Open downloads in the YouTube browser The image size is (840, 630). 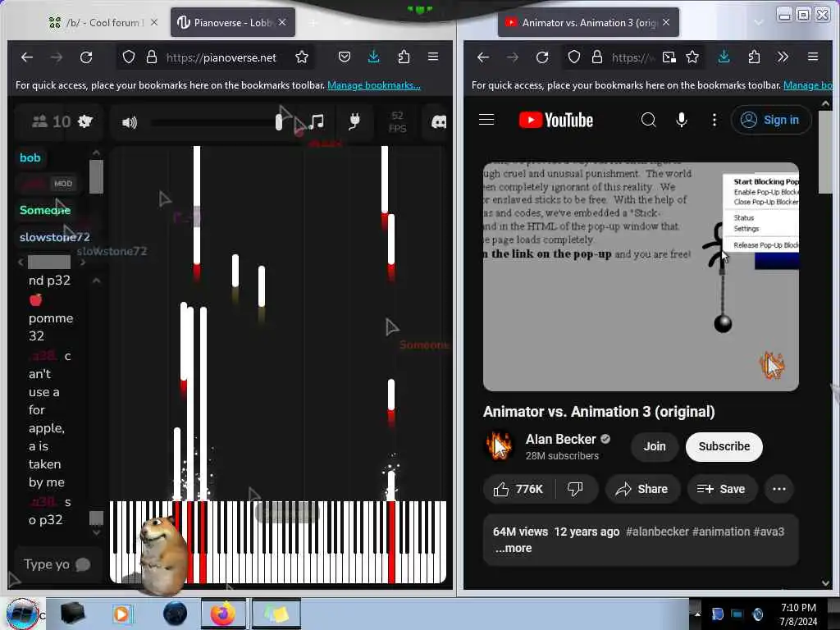[724, 57]
